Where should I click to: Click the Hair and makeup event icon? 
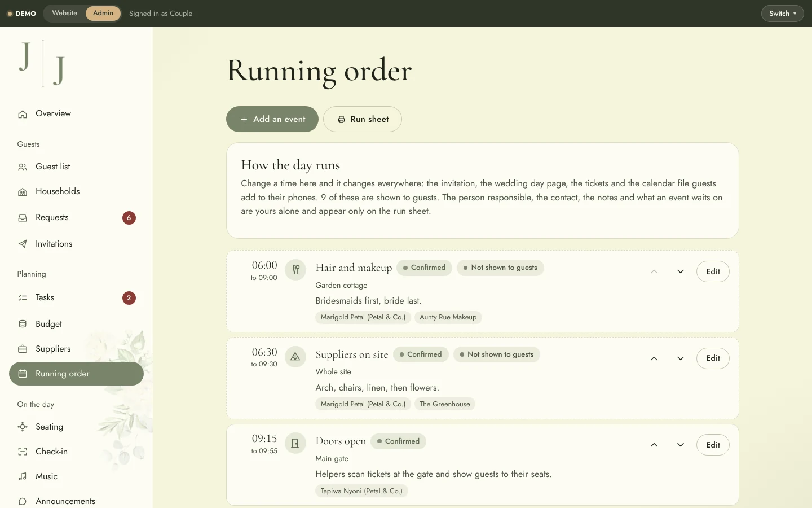295,270
